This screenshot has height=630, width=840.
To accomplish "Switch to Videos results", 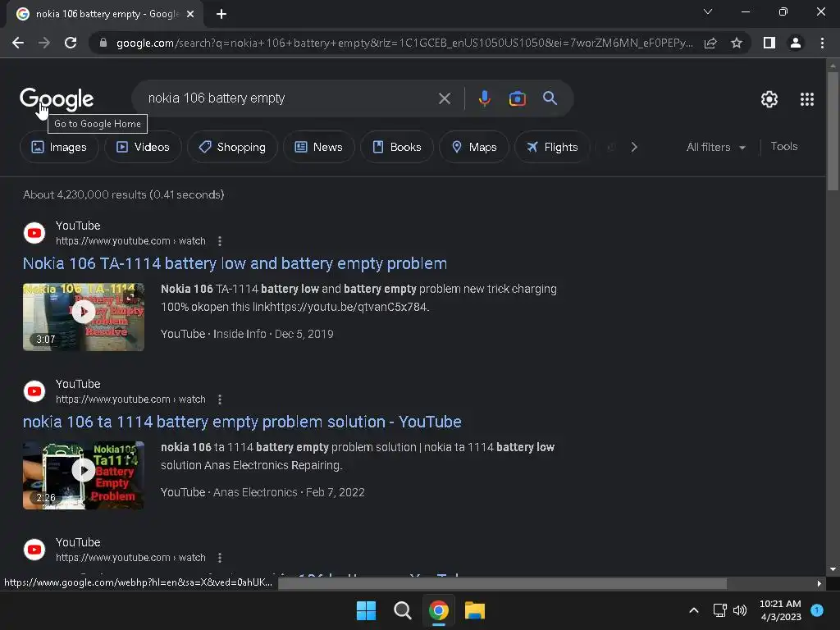I will 143,147.
